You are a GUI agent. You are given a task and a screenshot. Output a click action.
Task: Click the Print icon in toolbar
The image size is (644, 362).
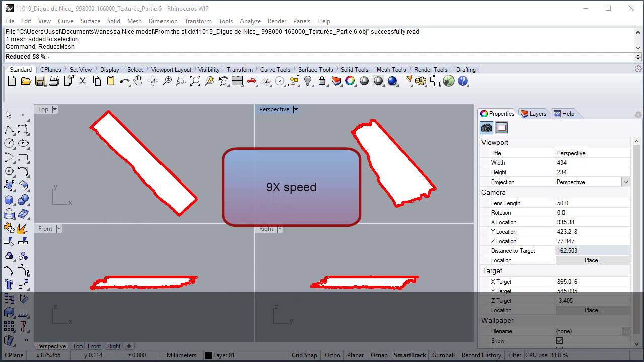[x=54, y=81]
